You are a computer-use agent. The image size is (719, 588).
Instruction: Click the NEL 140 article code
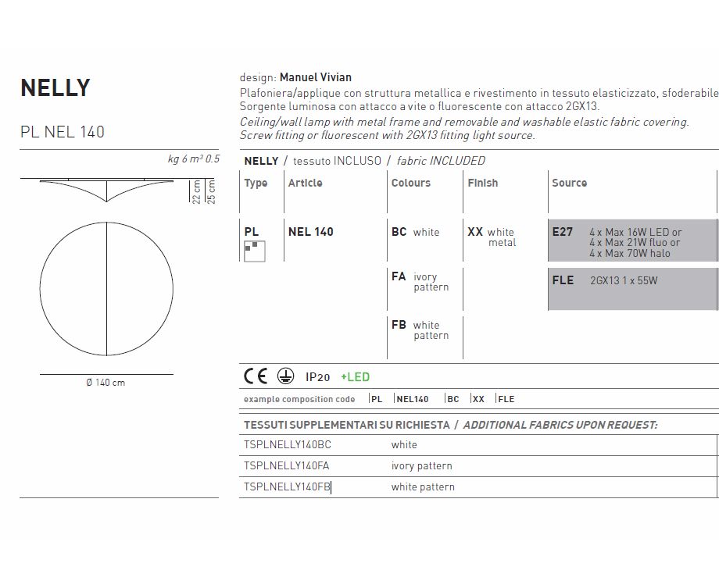310,232
